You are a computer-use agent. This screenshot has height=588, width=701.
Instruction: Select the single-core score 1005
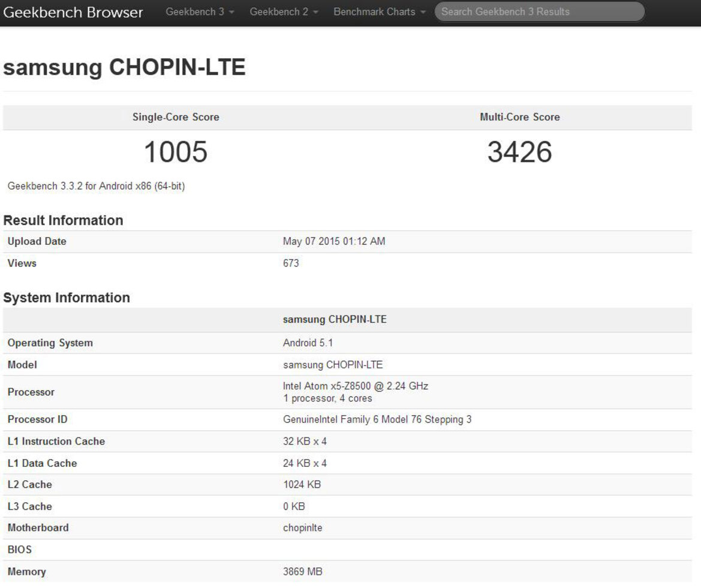(176, 152)
